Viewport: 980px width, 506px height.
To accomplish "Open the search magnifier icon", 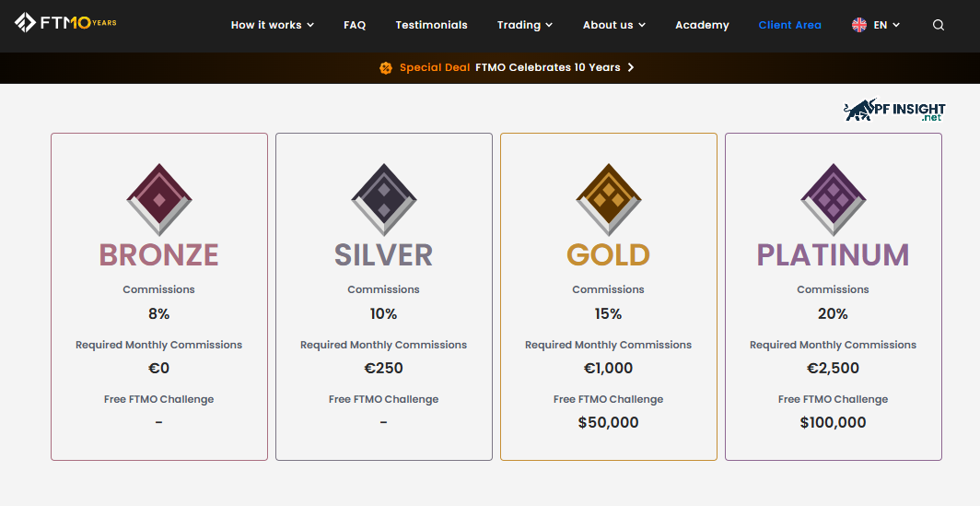I will click(x=939, y=25).
